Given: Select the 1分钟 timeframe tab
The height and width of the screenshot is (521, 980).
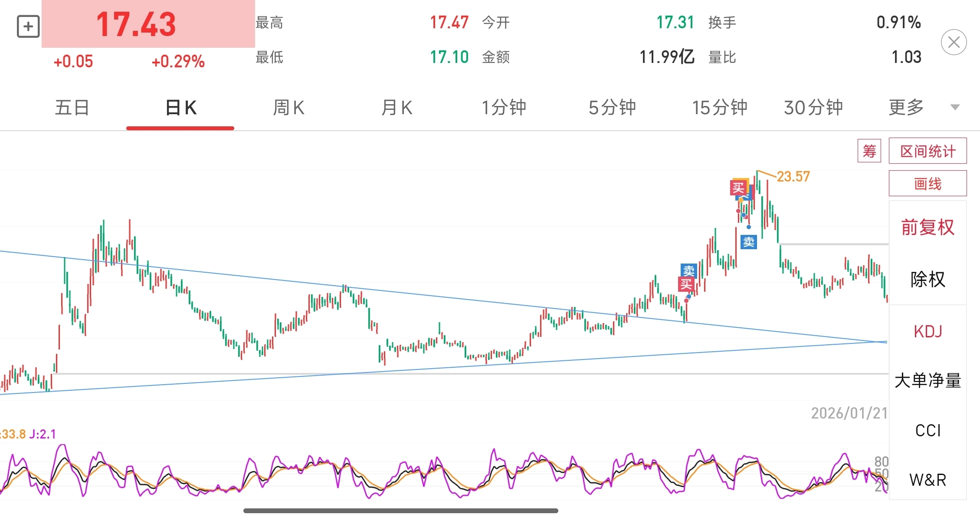Looking at the screenshot, I should point(504,107).
